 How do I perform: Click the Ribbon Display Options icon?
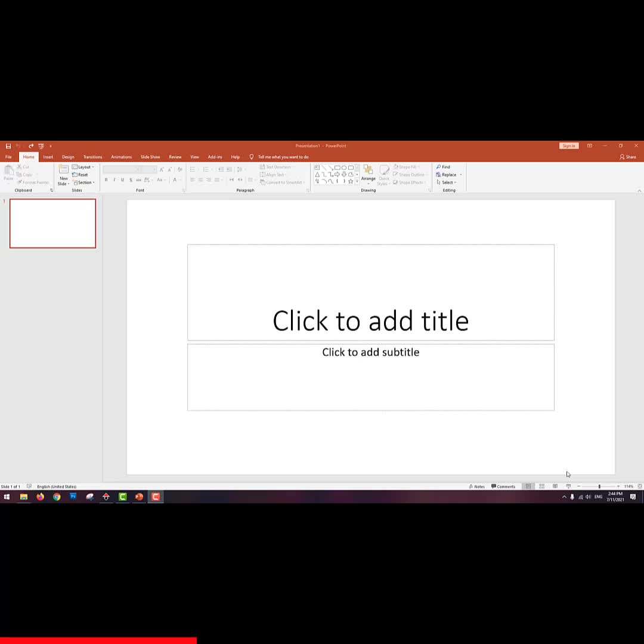click(x=589, y=145)
